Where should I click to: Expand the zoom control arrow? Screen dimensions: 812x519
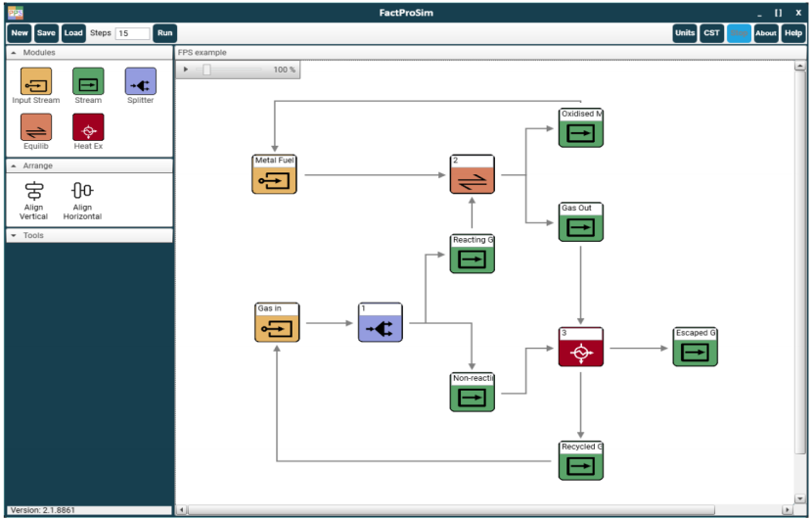click(x=187, y=70)
